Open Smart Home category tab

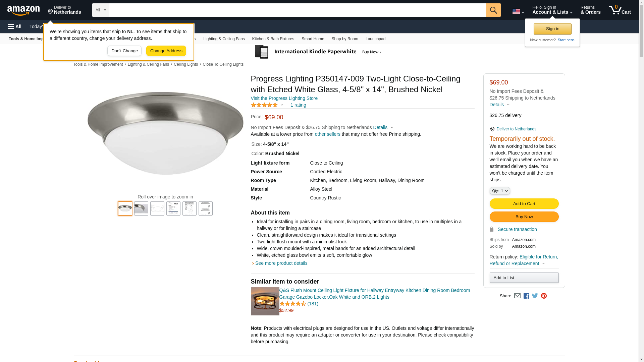[313, 39]
